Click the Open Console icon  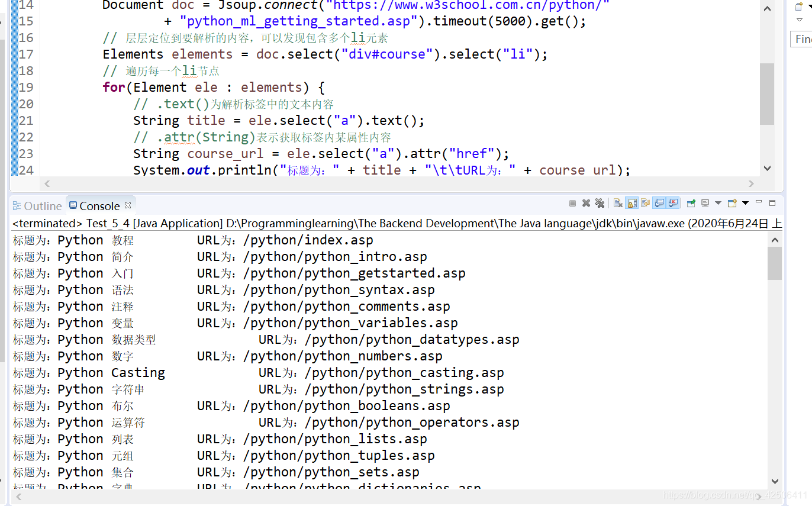732,203
